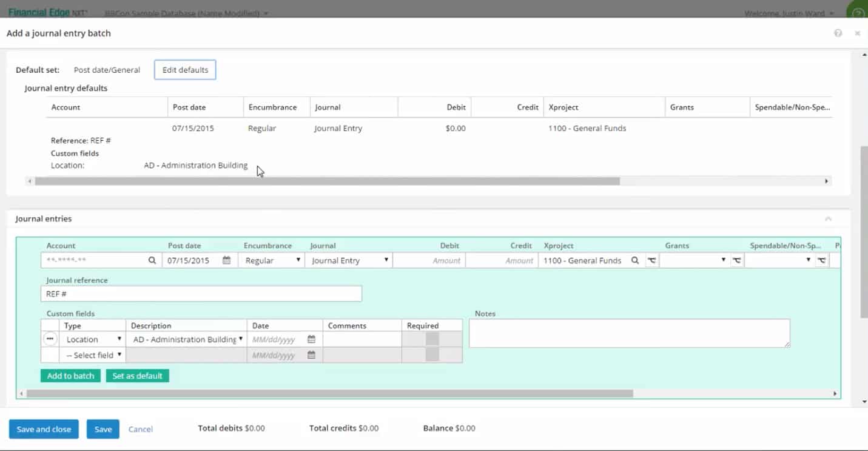Click the ellipsis button on Location row
The width and height of the screenshot is (868, 451).
pyautogui.click(x=50, y=339)
